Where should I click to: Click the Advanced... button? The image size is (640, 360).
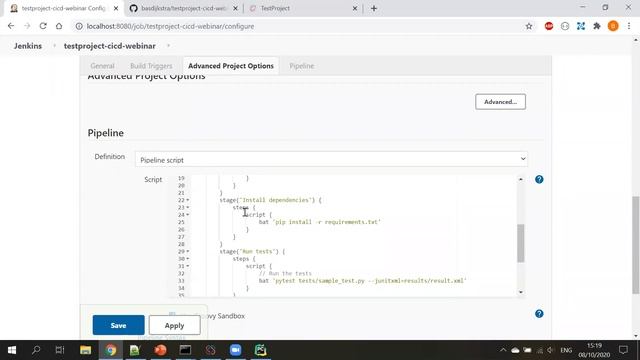pyautogui.click(x=500, y=102)
